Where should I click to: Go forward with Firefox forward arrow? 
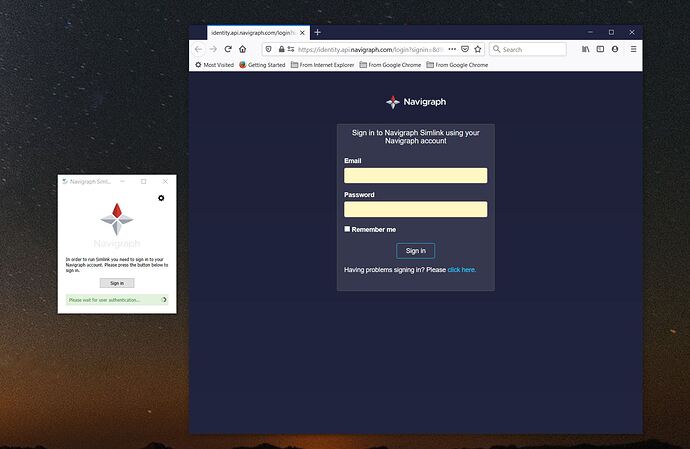click(x=213, y=49)
